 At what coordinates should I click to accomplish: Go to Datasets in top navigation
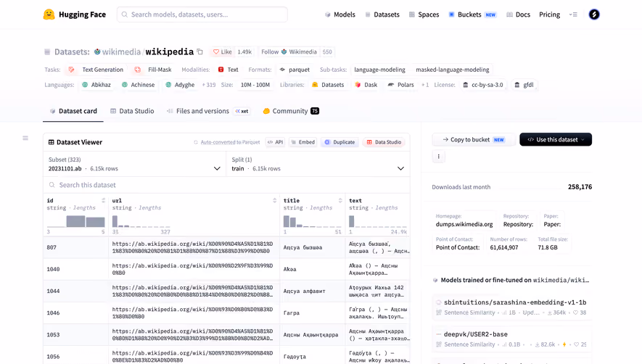[x=382, y=15]
